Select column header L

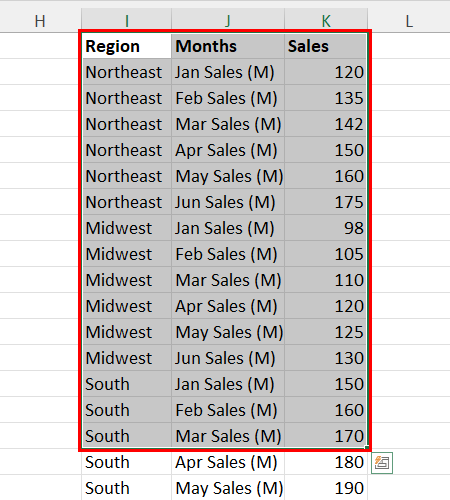[x=409, y=21]
